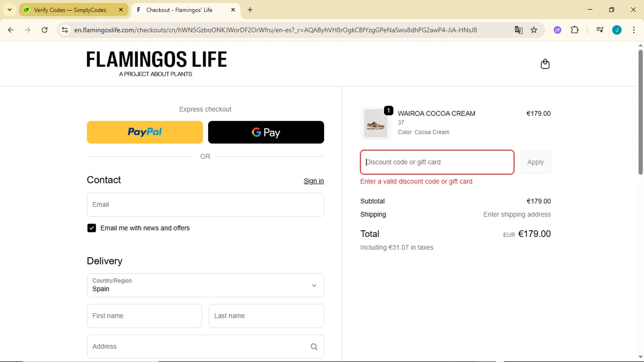Image resolution: width=644 pixels, height=362 pixels.
Task: Click the Sign in link
Action: tap(313, 181)
